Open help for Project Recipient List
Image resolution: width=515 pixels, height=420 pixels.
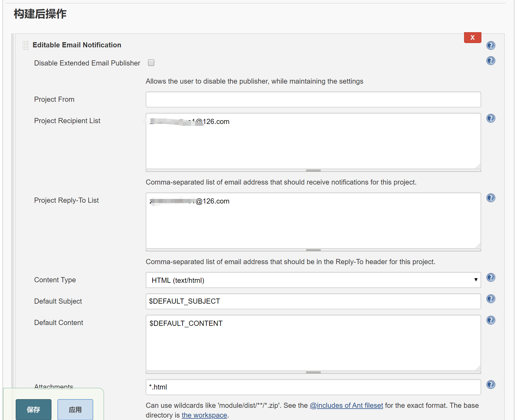[491, 118]
